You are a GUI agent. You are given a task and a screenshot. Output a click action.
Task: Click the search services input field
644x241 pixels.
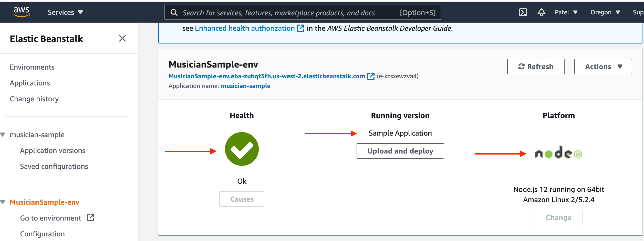pyautogui.click(x=303, y=12)
